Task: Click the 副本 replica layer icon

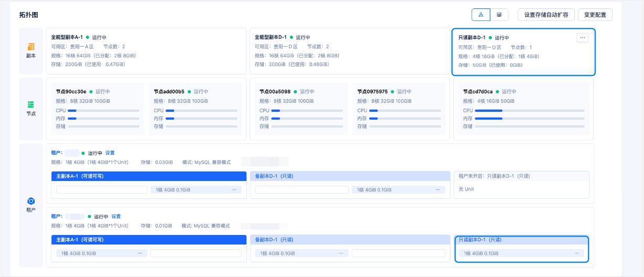Action: 31,47
